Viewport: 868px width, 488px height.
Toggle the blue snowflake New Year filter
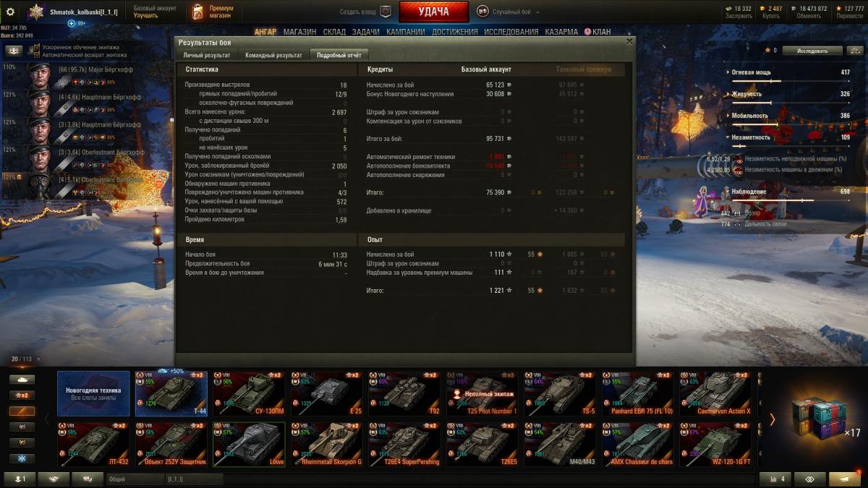22,459
